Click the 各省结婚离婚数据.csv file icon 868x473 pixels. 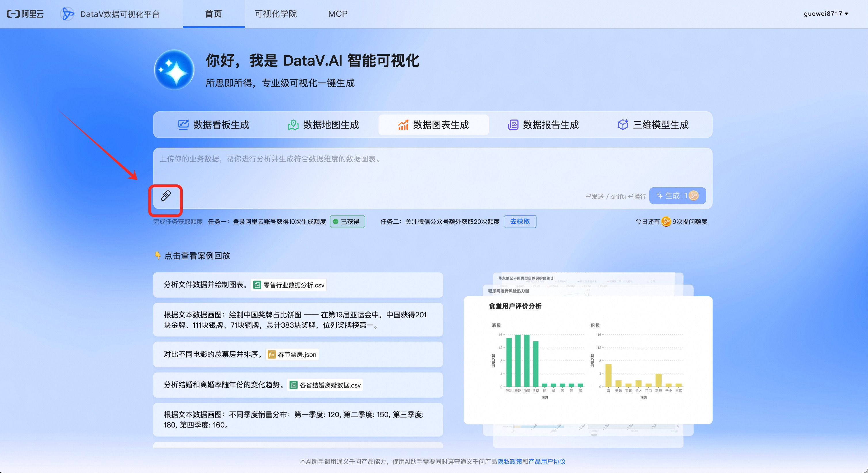[x=294, y=385]
